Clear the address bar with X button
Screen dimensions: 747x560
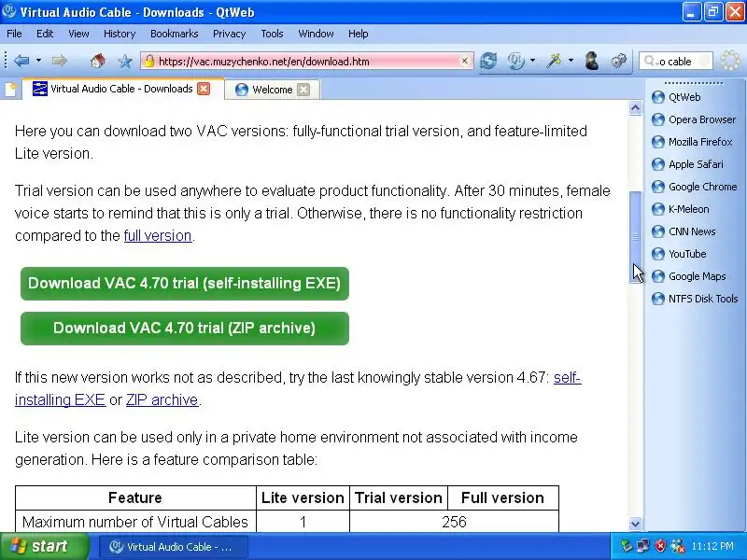point(464,61)
